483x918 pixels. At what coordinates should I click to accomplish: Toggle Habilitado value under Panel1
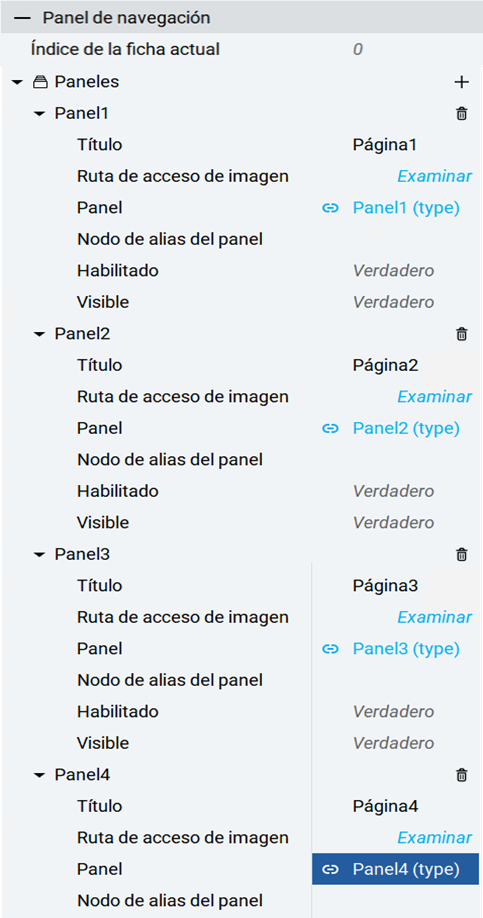click(x=393, y=270)
